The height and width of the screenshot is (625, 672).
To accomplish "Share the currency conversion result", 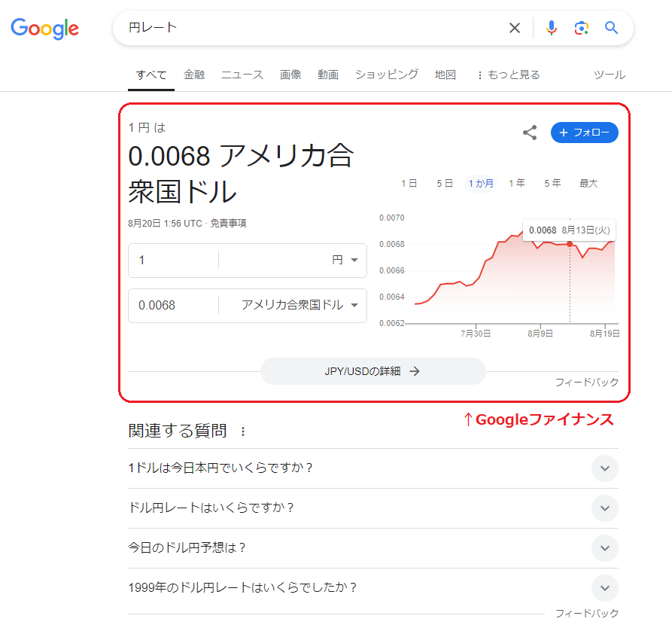I will [529, 132].
